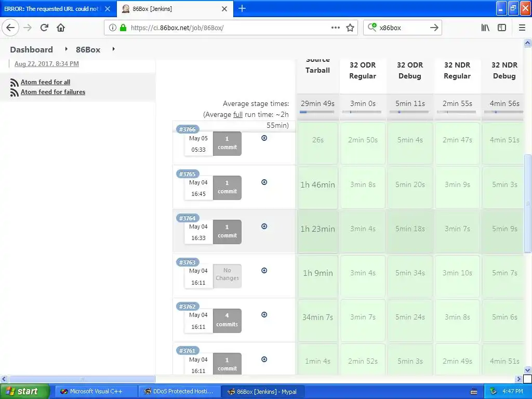532x399 pixels.
Task: Click the search engine magnifier icon
Action: tap(372, 27)
